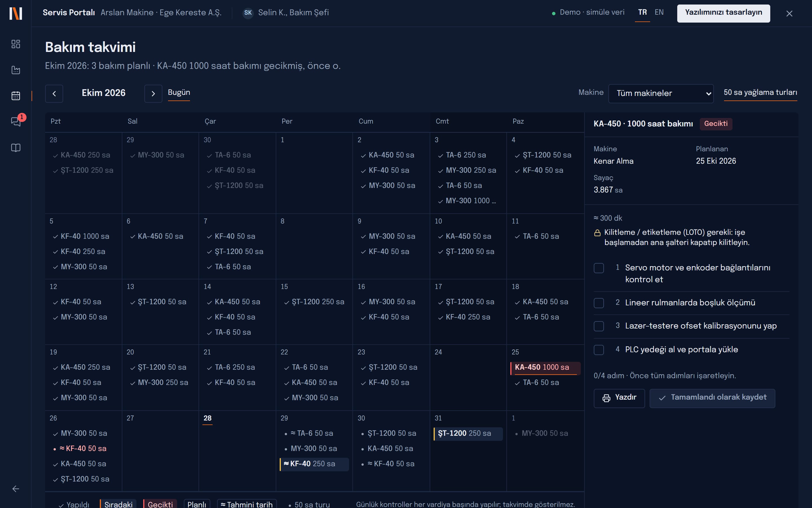The height and width of the screenshot is (508, 812).
Task: Click the back arrow at sidebar bottom
Action: point(16,489)
